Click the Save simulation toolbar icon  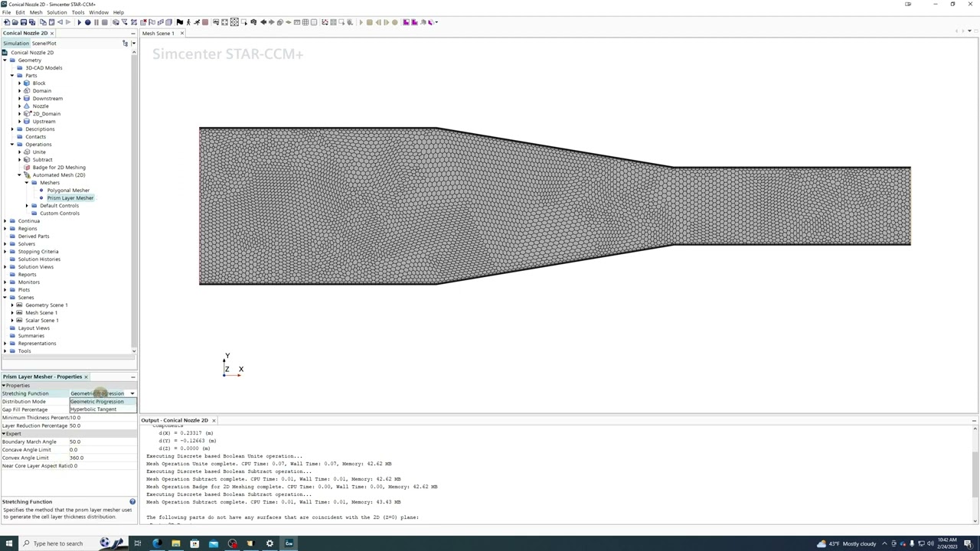point(24,22)
